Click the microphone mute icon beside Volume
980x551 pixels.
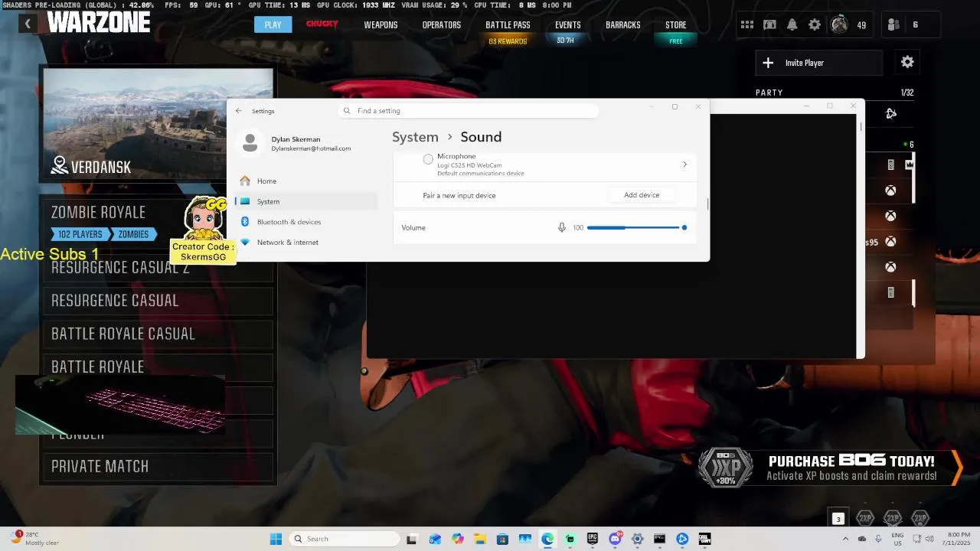[562, 227]
